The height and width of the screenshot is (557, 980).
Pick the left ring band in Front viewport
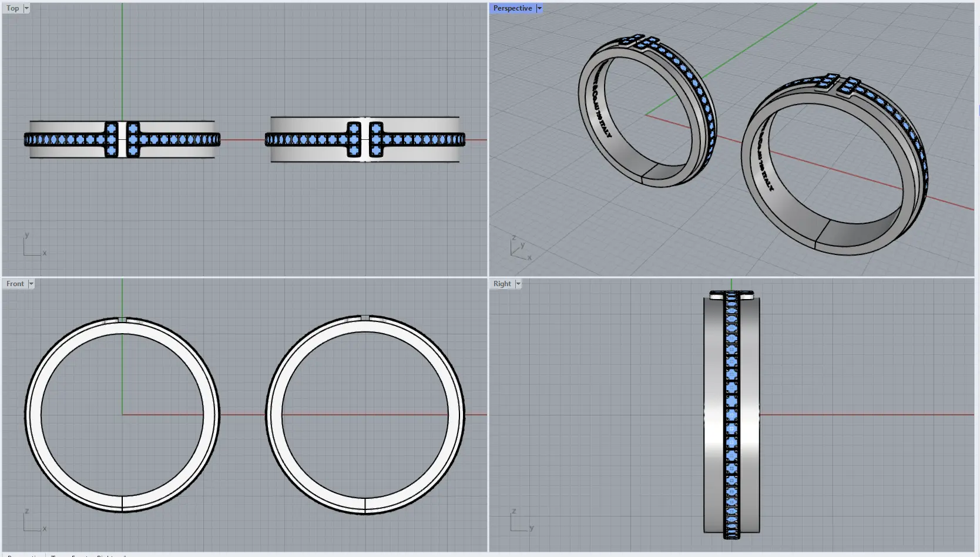click(x=33, y=414)
